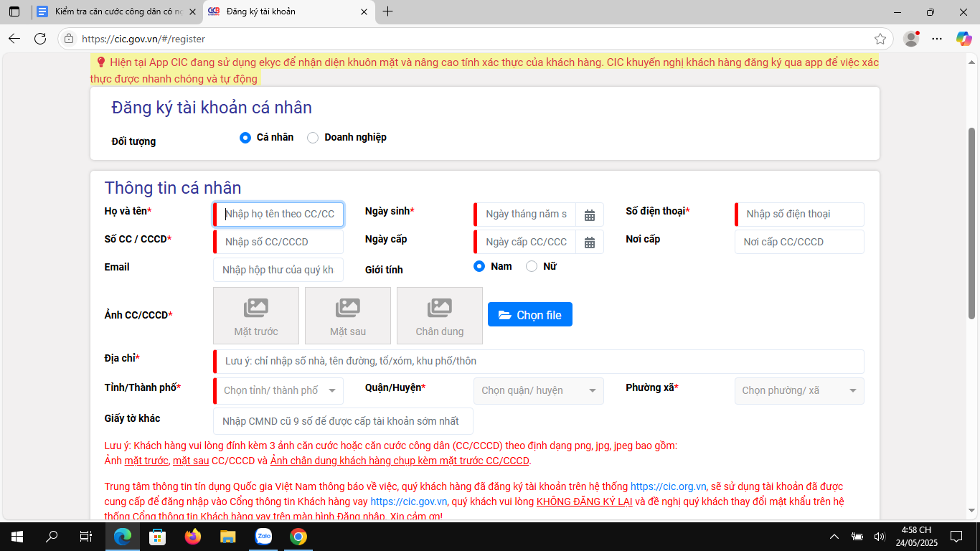Open the Ngày cấp calendar picker
980x551 pixels.
[589, 242]
